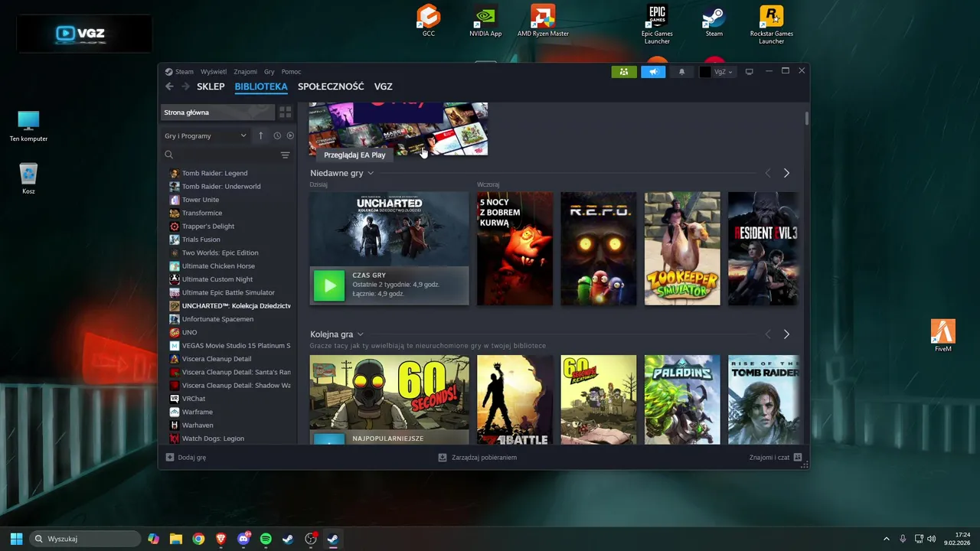
Task: Click the library page vertical scrollbar
Action: point(807,118)
